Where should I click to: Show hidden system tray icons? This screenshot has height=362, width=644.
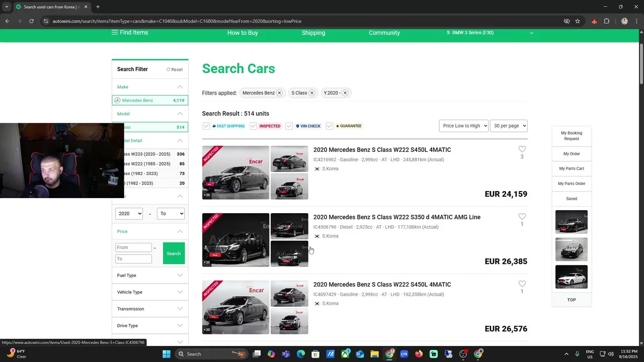(566, 354)
